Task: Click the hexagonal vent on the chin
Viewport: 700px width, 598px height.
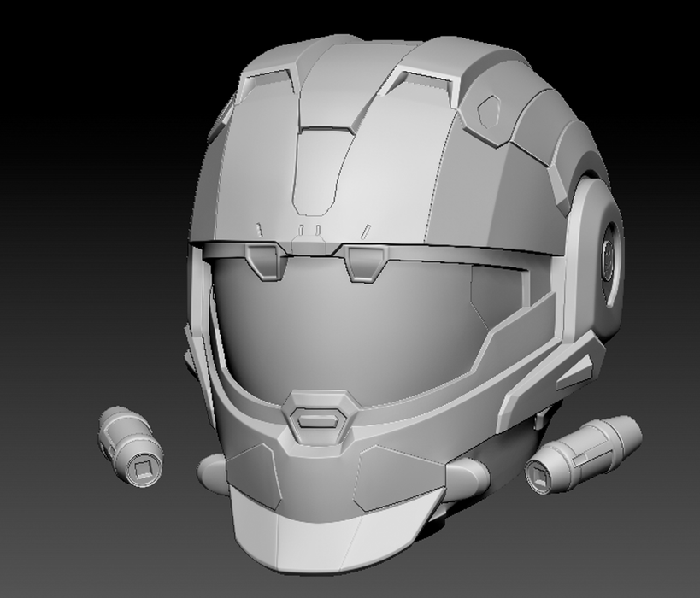Action: 320,418
